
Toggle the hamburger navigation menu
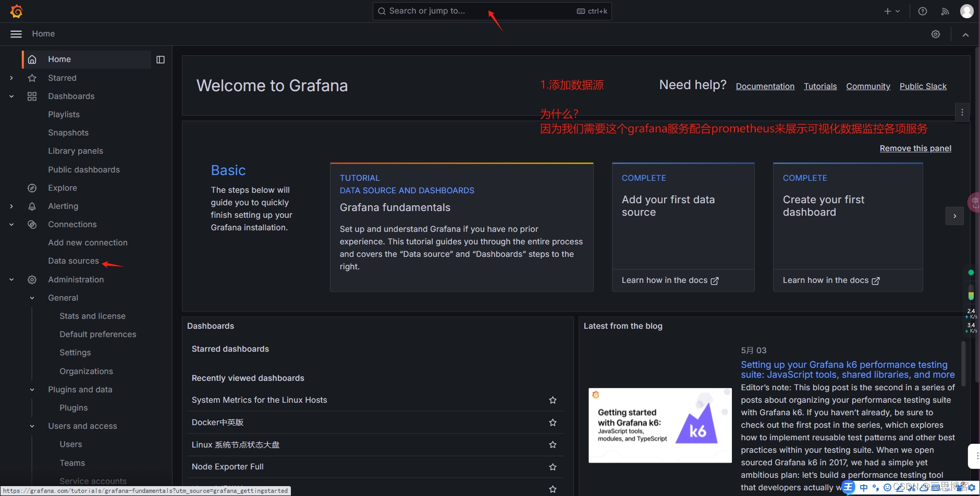(x=16, y=34)
